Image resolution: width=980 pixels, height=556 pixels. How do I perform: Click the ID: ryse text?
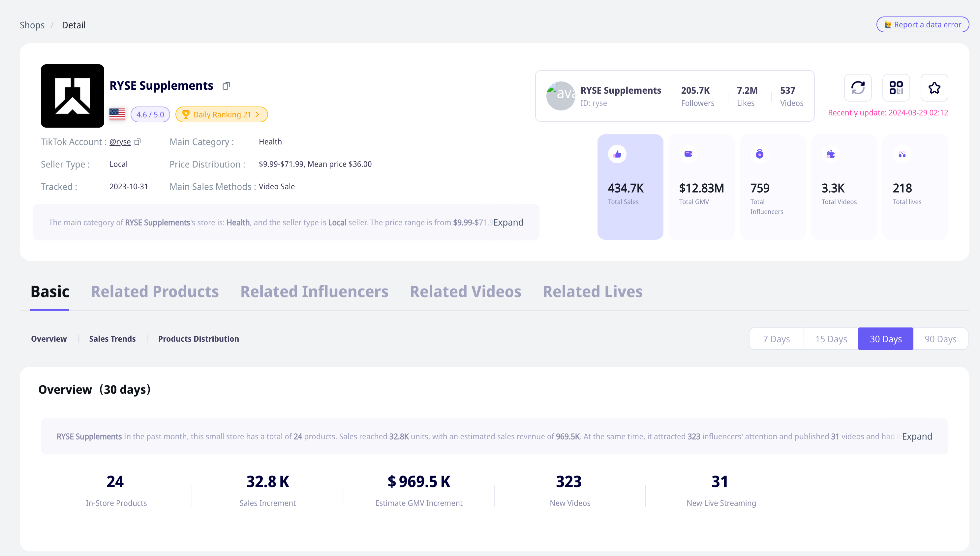594,103
